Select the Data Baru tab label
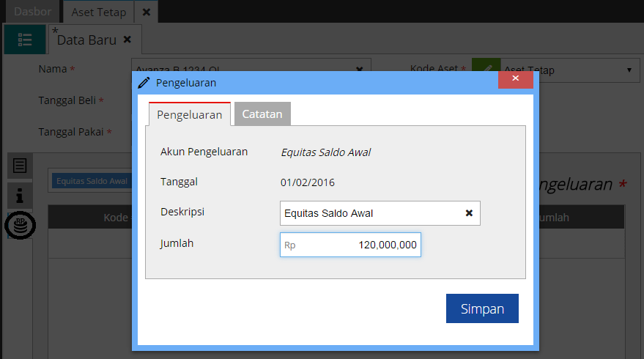This screenshot has height=359, width=644. (x=86, y=40)
